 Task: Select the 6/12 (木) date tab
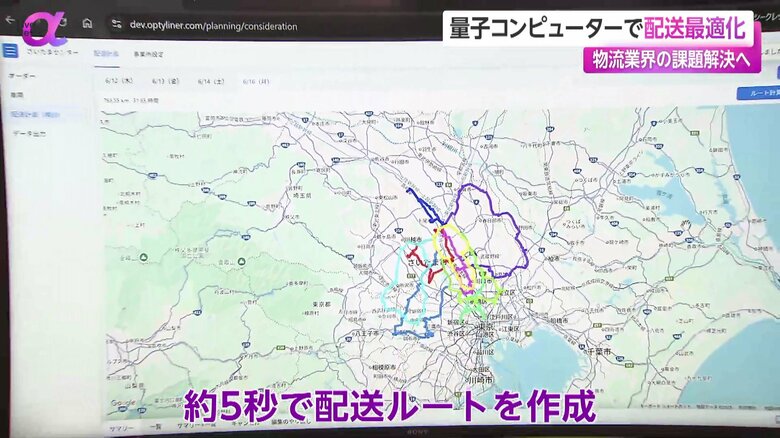pyautogui.click(x=120, y=80)
